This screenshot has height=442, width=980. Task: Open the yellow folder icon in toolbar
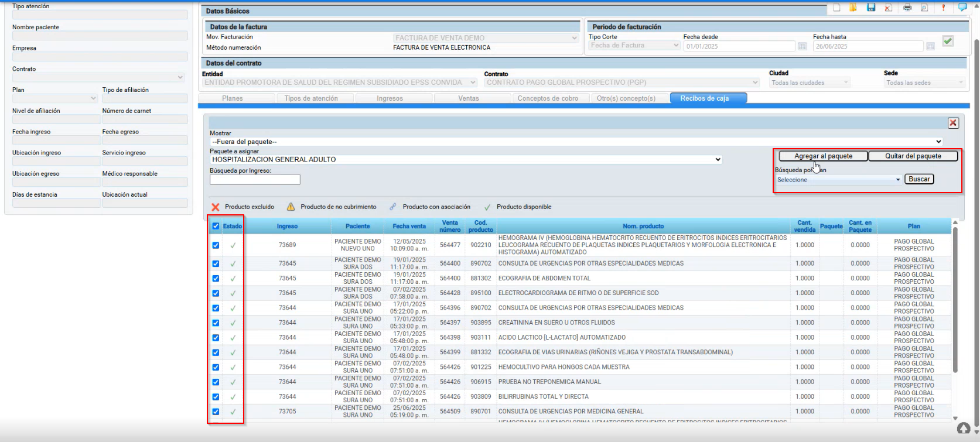(x=853, y=8)
